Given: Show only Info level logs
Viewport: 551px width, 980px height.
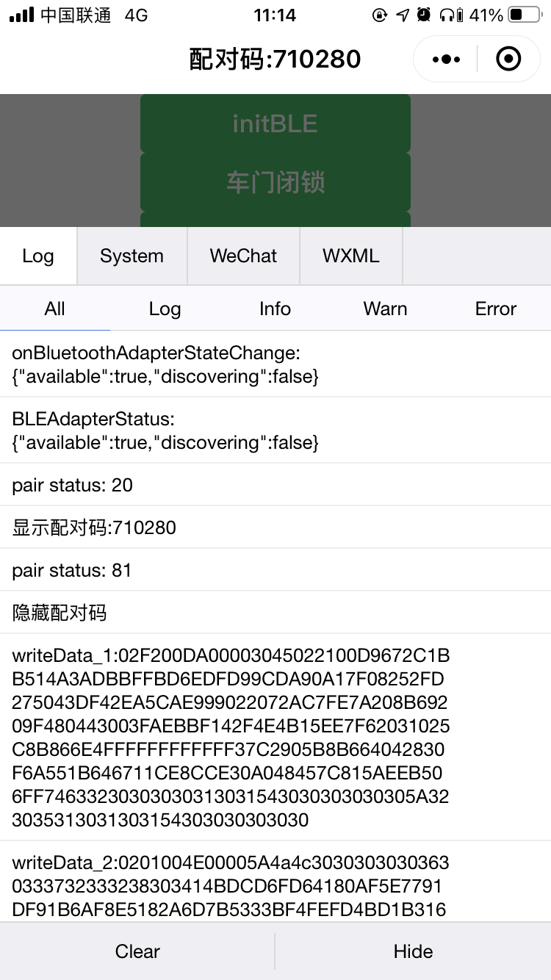Looking at the screenshot, I should coord(275,309).
